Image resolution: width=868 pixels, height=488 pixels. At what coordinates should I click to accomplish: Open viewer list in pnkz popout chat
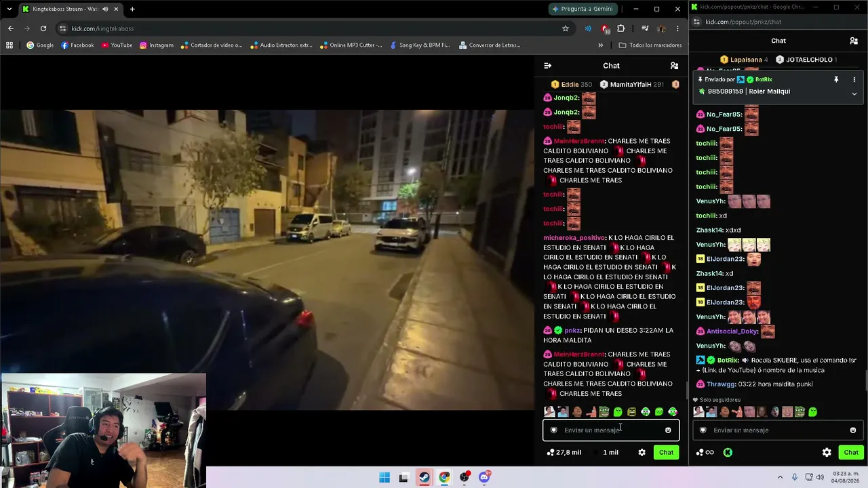(x=854, y=41)
